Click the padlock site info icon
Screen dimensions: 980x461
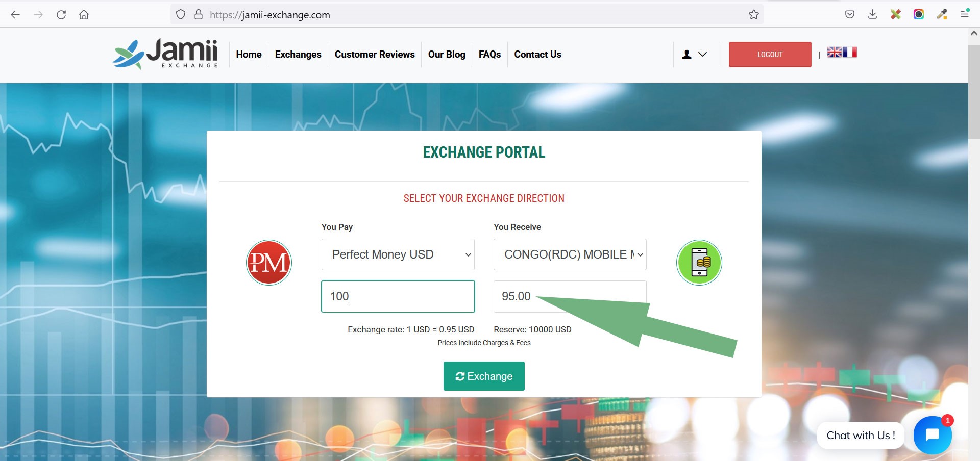click(199, 15)
